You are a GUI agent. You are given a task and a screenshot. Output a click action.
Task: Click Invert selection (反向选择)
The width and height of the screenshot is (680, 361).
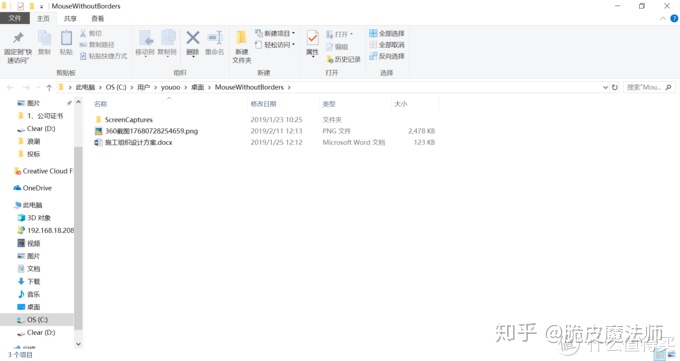pyautogui.click(x=387, y=56)
